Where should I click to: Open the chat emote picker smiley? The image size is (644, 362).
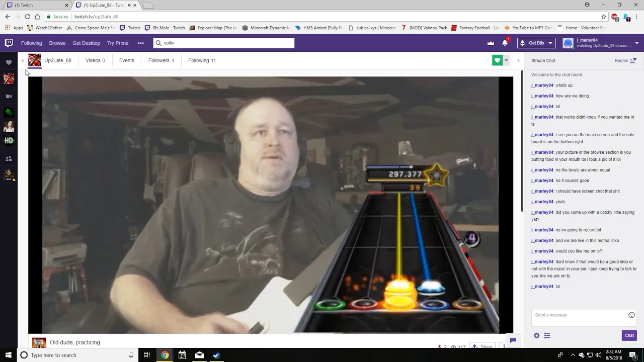pos(631,315)
